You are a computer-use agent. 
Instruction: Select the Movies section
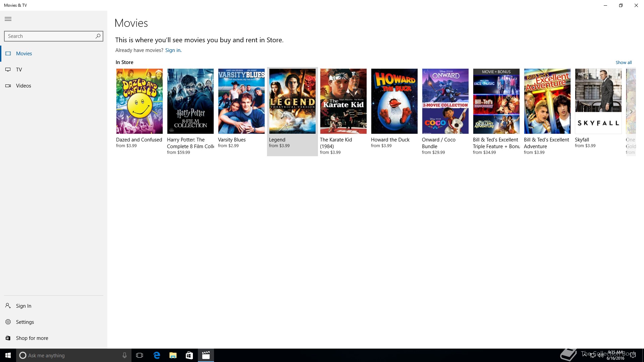pyautogui.click(x=54, y=54)
